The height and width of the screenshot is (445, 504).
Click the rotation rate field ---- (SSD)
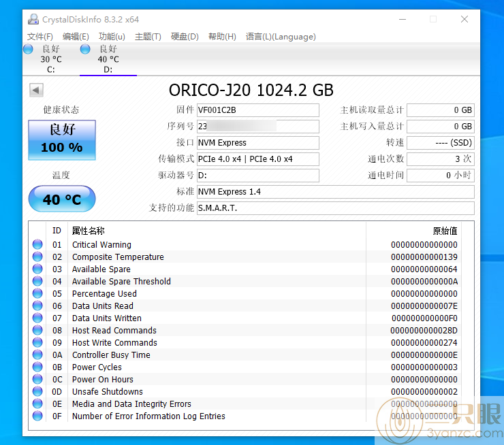[x=441, y=143]
